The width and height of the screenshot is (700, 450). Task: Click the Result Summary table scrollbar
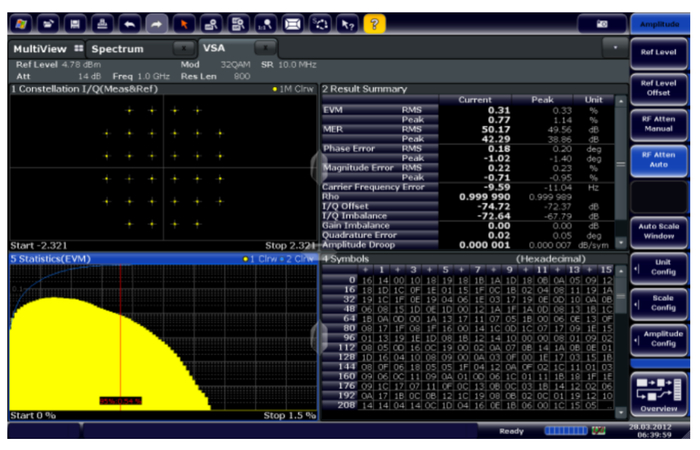pyautogui.click(x=620, y=165)
